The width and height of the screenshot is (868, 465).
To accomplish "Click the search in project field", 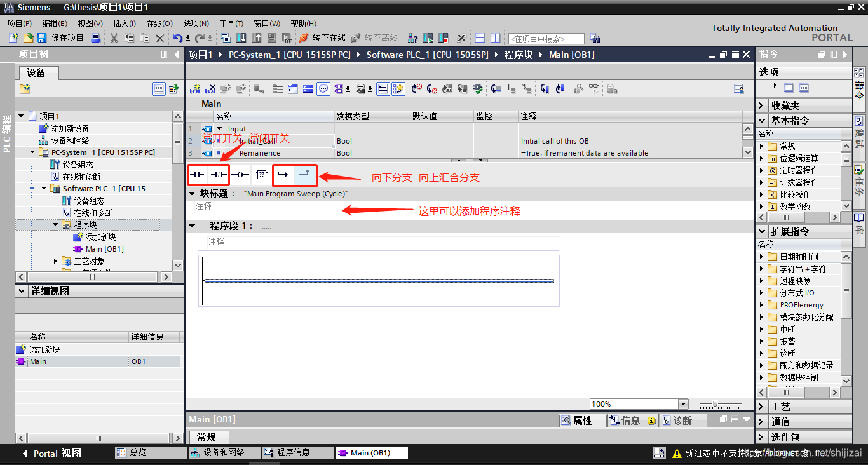I will pos(546,39).
